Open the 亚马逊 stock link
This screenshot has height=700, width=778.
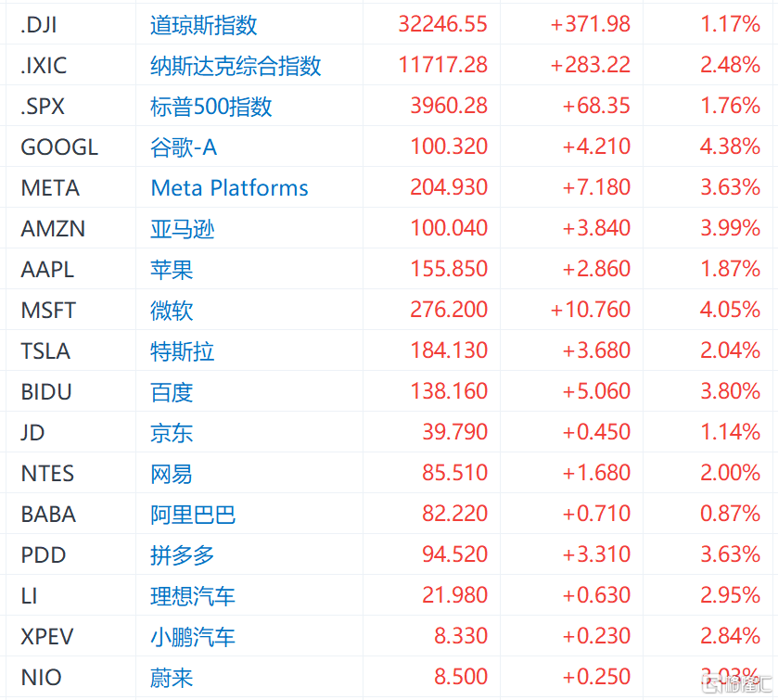[x=182, y=229]
